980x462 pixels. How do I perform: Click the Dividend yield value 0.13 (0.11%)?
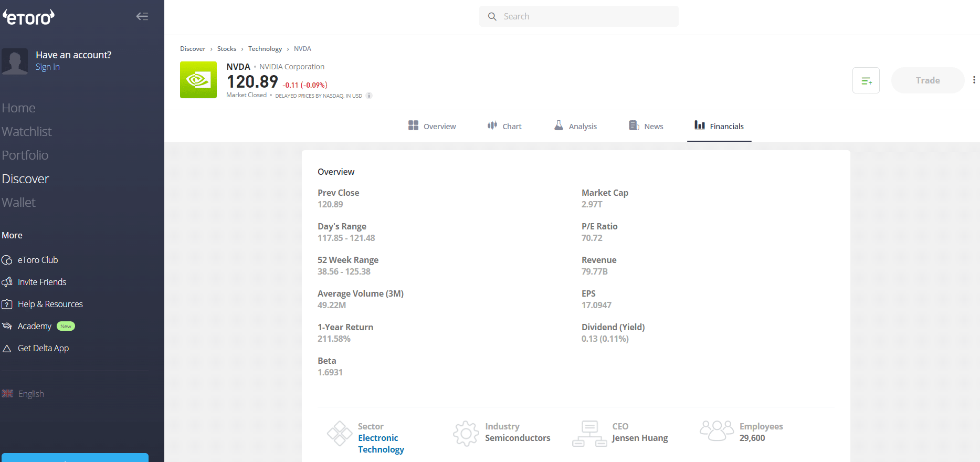pos(605,339)
